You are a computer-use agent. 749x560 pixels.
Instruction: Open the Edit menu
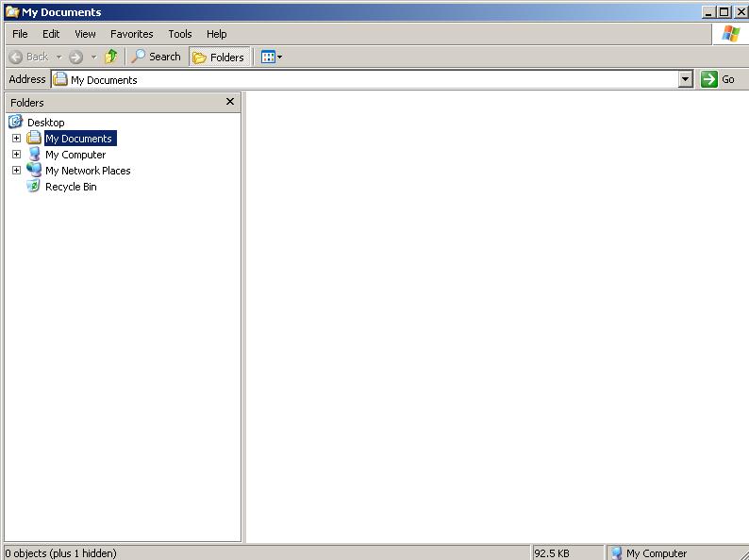point(51,34)
